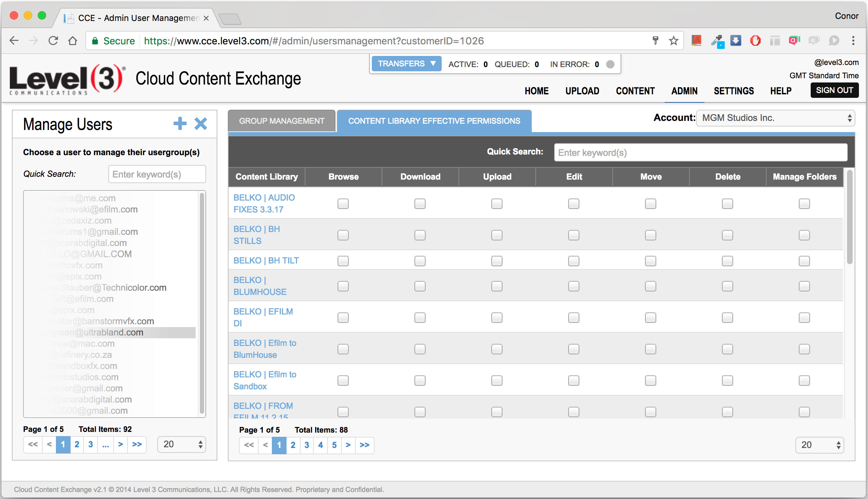
Task: Click the Manage Users Quick Search field
Action: pyautogui.click(x=157, y=174)
